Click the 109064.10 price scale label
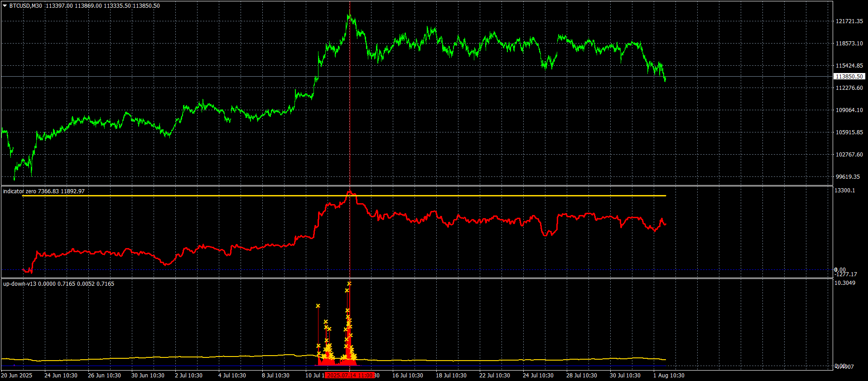 (x=849, y=110)
